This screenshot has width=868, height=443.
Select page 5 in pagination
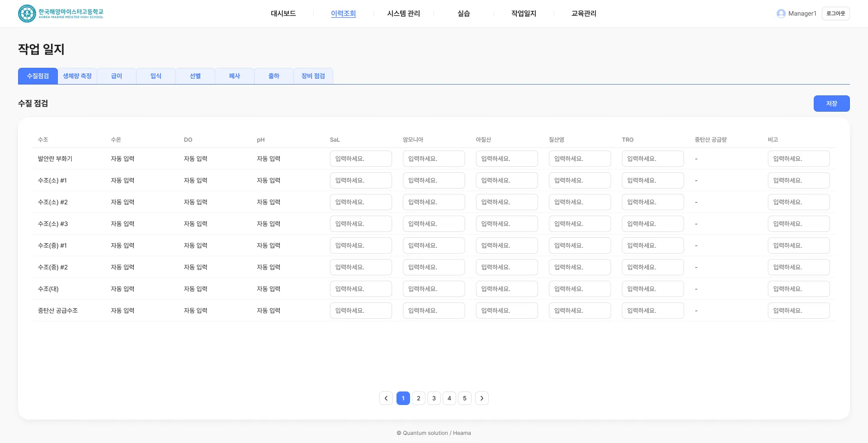click(x=465, y=398)
